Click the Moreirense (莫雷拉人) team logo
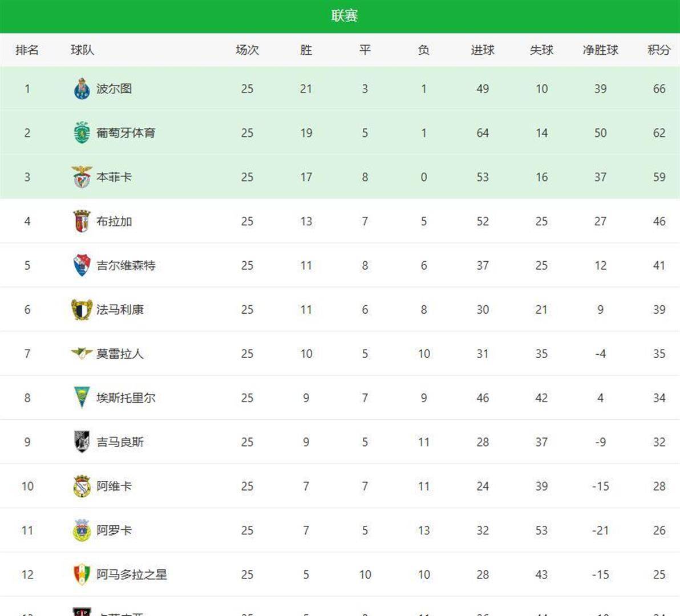Screen dimensions: 680x616 pyautogui.click(x=82, y=354)
